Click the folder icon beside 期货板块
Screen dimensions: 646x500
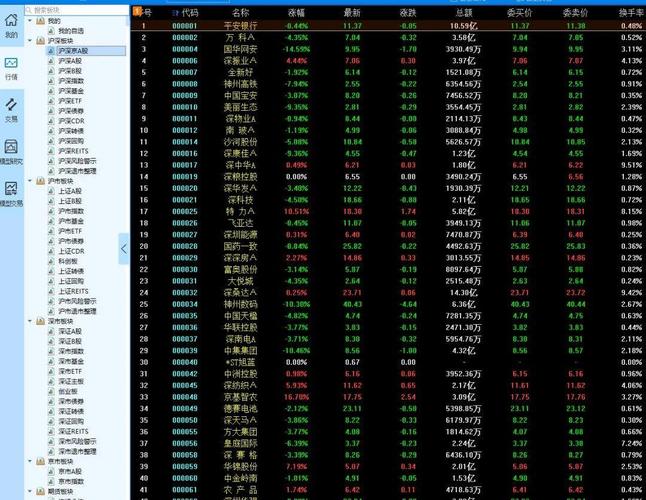click(x=40, y=491)
